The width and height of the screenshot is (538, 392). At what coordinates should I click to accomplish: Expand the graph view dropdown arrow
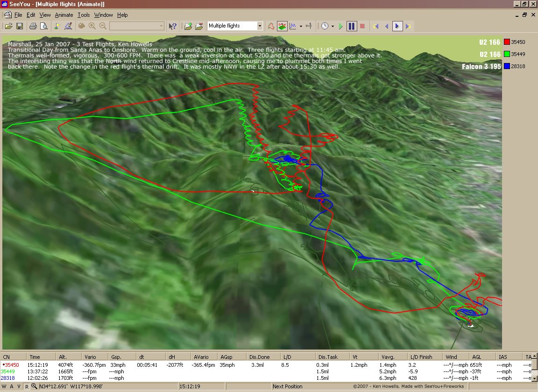[301, 26]
